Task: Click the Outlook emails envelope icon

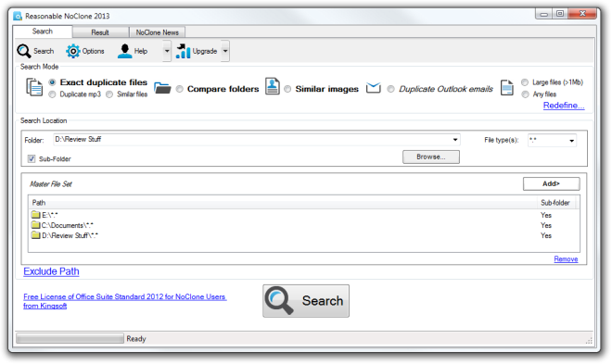Action: (373, 88)
